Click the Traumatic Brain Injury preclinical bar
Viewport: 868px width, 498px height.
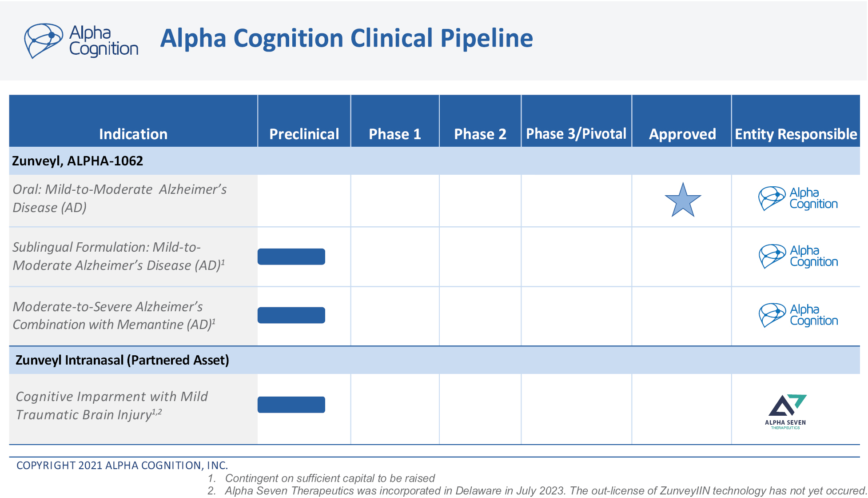pos(291,405)
